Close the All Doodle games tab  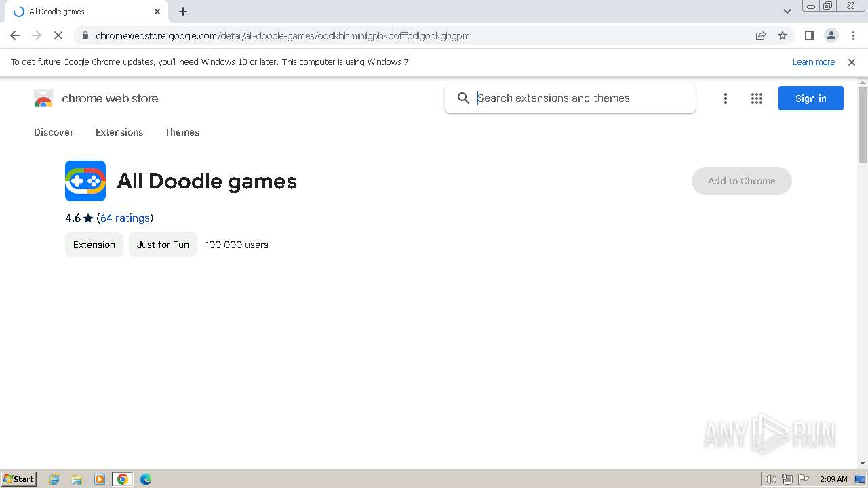pos(157,12)
